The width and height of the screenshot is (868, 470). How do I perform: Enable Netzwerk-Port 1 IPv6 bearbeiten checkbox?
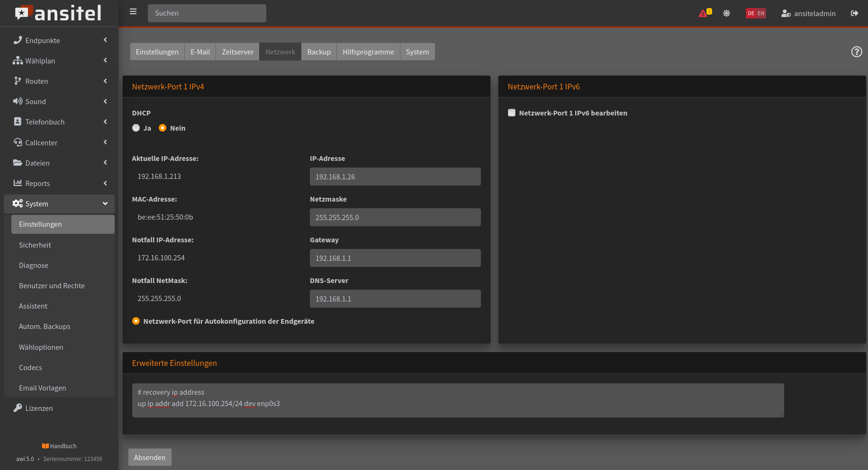[512, 113]
